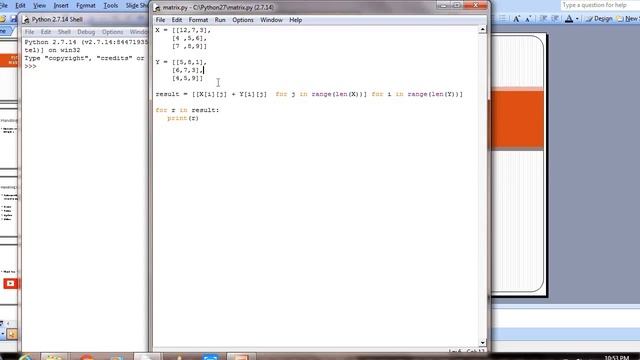Image resolution: width=640 pixels, height=360 pixels.
Task: Click on '[7 ,8,9]]' line in editor
Action: coord(189,46)
